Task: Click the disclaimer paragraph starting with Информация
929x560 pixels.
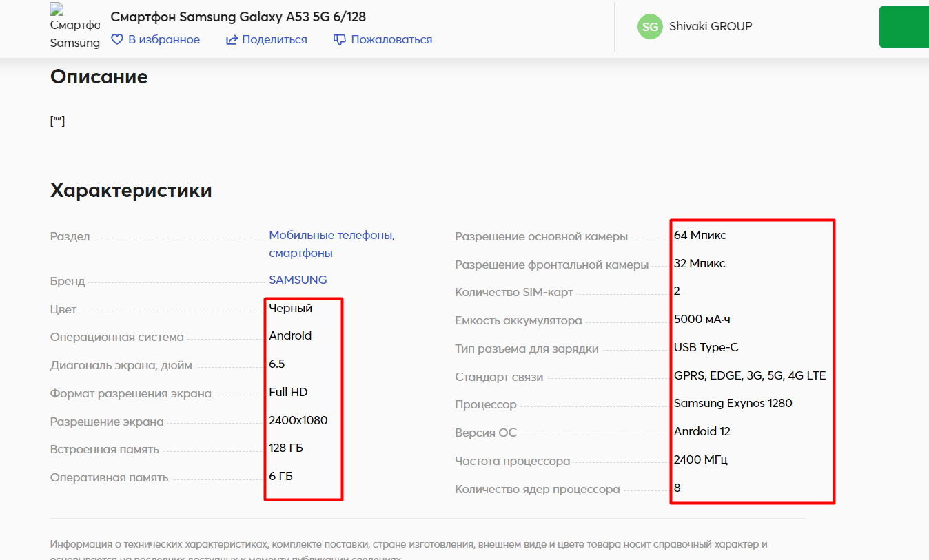Action: (409, 550)
